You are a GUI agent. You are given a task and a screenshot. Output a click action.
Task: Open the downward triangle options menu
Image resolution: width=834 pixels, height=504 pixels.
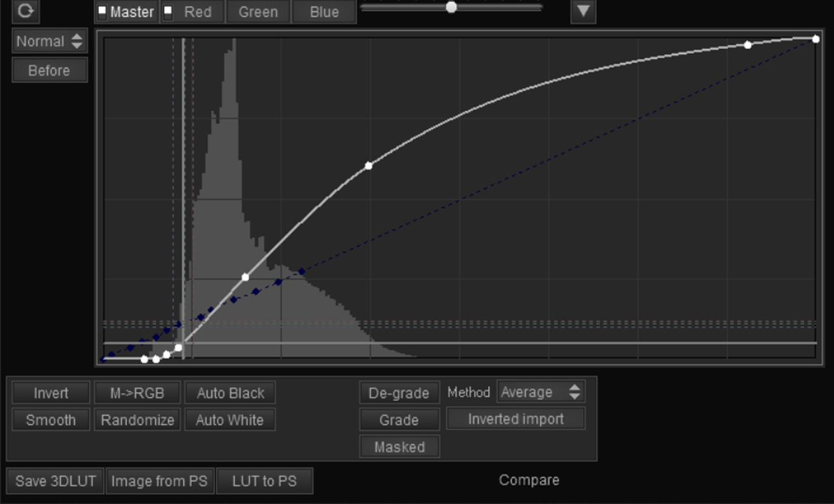point(583,11)
